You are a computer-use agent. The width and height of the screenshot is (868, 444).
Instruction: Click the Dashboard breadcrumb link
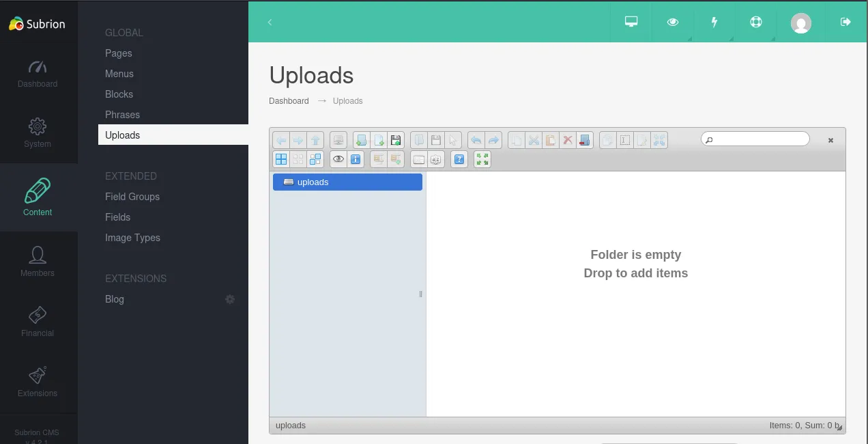click(x=289, y=101)
